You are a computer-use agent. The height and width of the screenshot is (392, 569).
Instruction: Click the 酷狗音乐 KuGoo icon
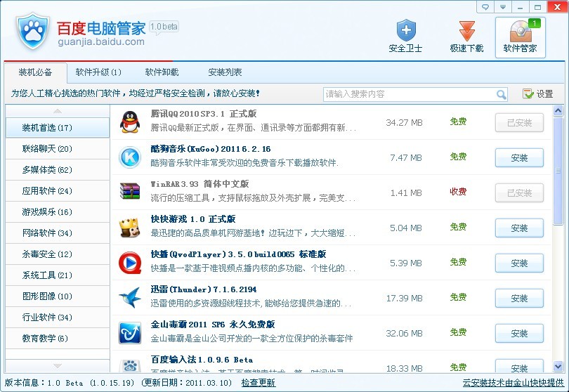coord(129,157)
